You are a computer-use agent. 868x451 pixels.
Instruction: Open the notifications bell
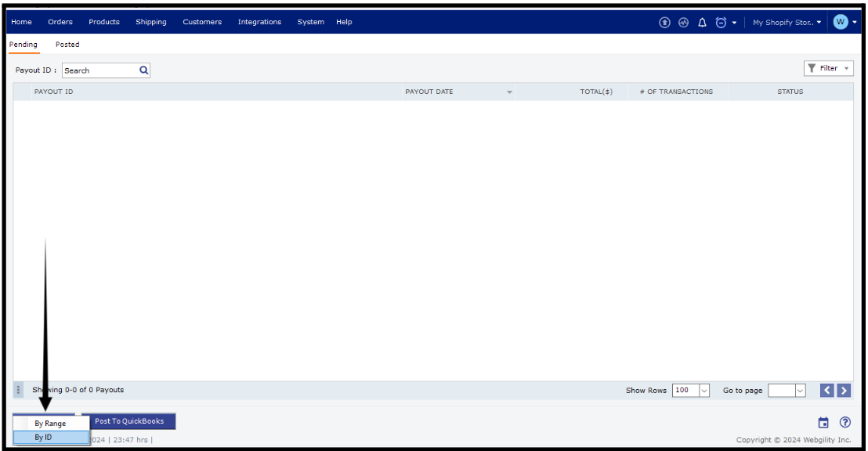point(702,23)
